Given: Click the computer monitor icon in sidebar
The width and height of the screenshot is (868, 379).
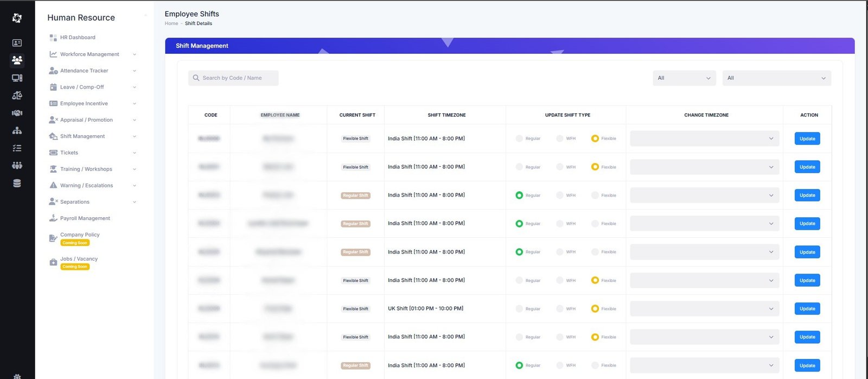Looking at the screenshot, I should (17, 78).
